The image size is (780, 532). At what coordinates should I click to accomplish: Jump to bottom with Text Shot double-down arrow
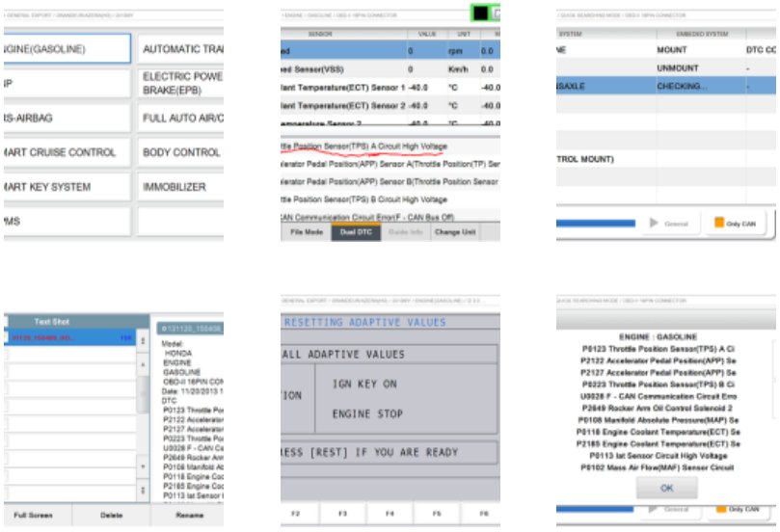click(x=143, y=490)
